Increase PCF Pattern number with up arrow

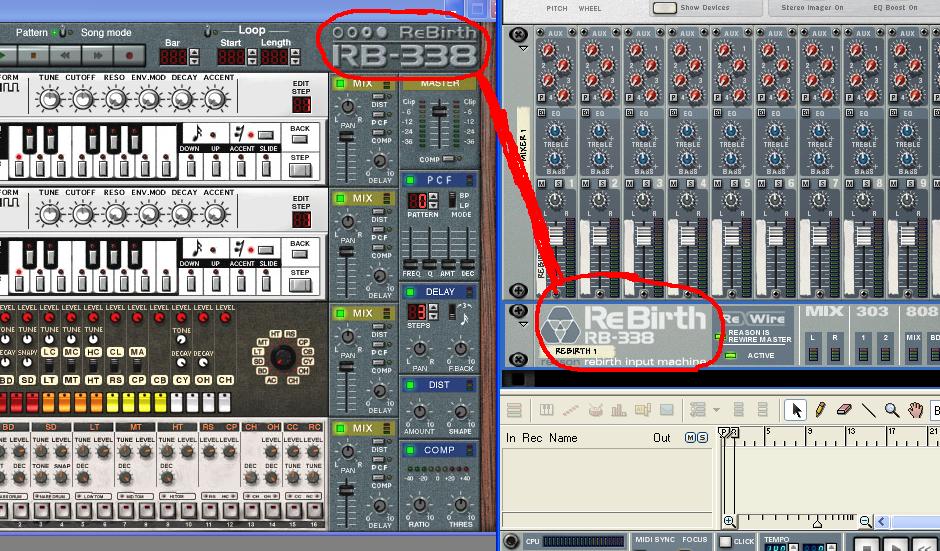(433, 197)
